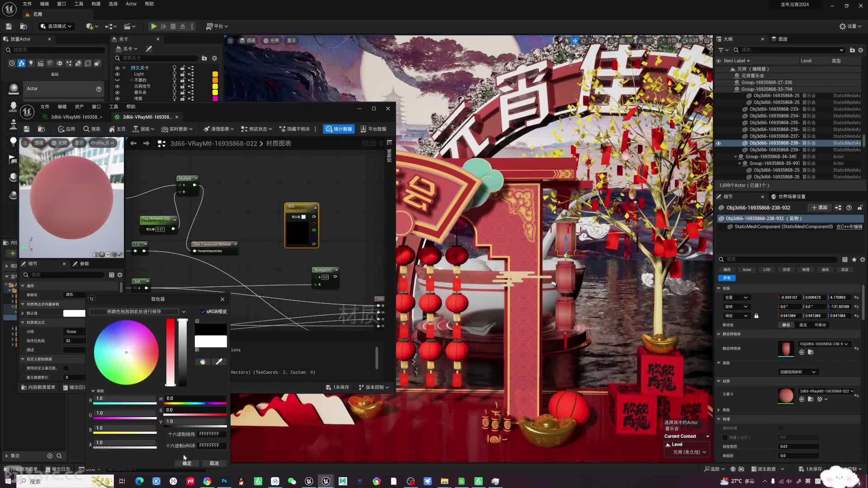
Task: Click the Stats button in material editor
Action: (x=339, y=129)
